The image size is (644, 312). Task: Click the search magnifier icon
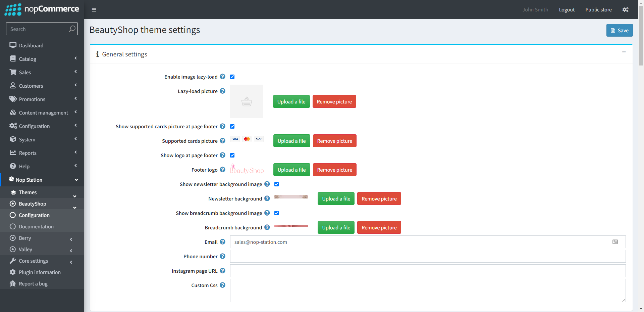click(x=72, y=29)
